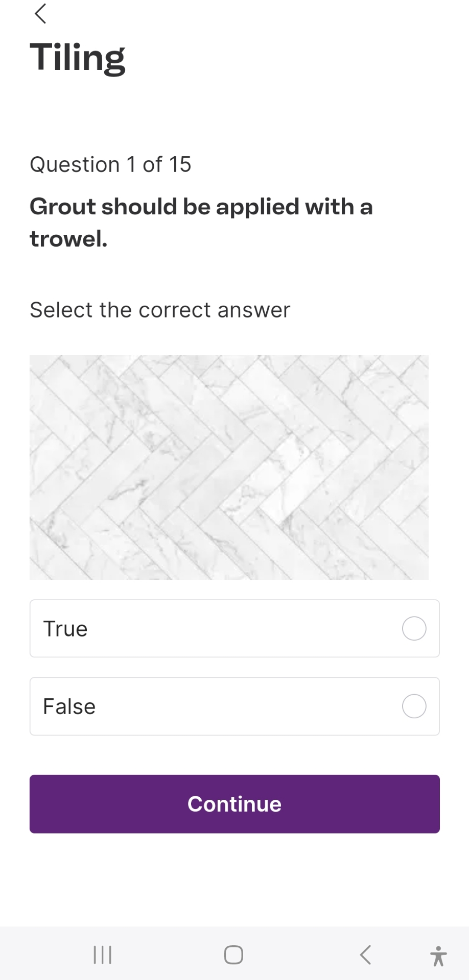Click Continue to submit your answer
Screen dimensions: 469x980
point(234,803)
